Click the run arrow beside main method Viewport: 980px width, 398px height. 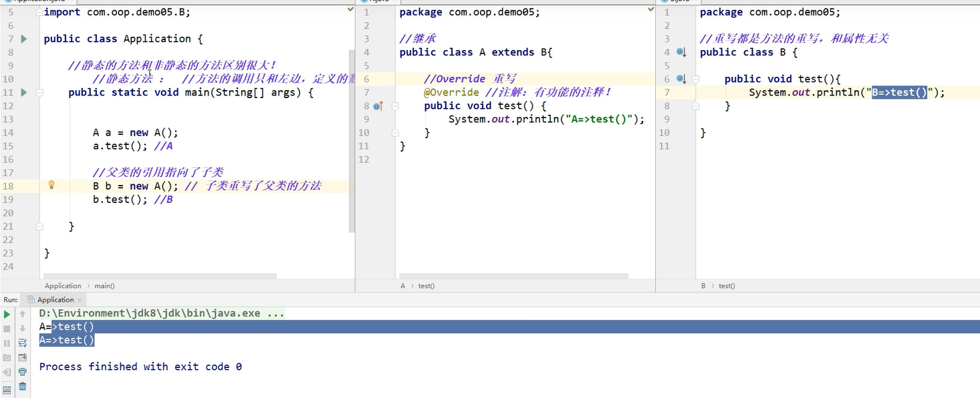tap(24, 92)
